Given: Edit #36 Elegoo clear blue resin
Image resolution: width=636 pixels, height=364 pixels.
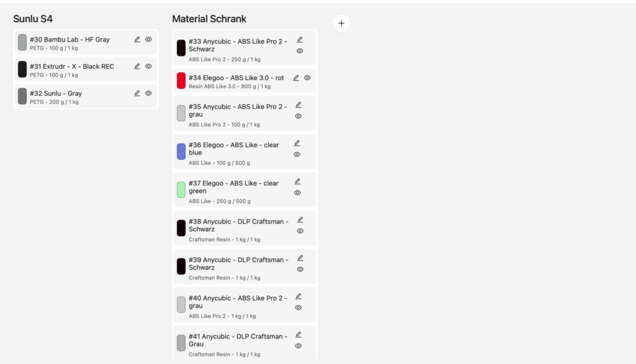Looking at the screenshot, I should coord(297,143).
